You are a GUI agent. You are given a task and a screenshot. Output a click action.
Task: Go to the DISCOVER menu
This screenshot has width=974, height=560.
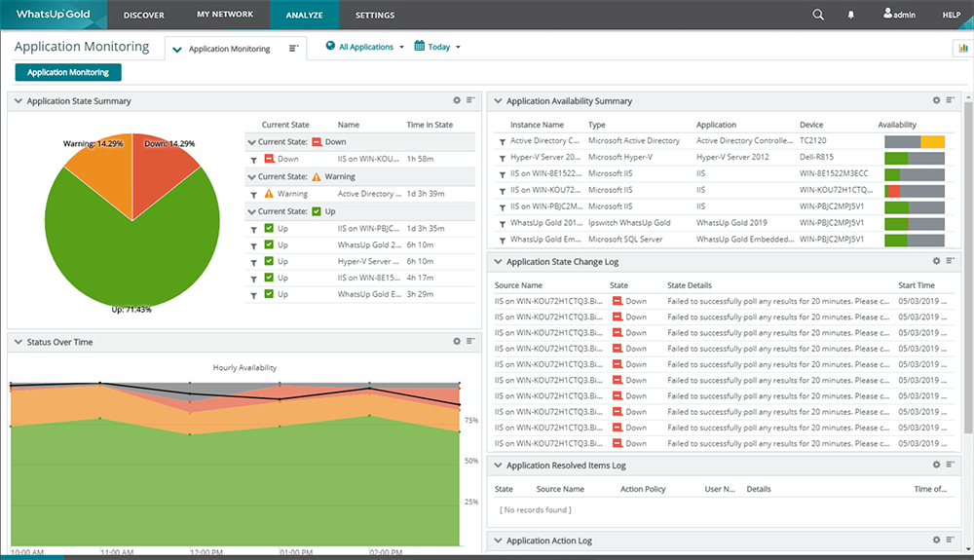(143, 15)
